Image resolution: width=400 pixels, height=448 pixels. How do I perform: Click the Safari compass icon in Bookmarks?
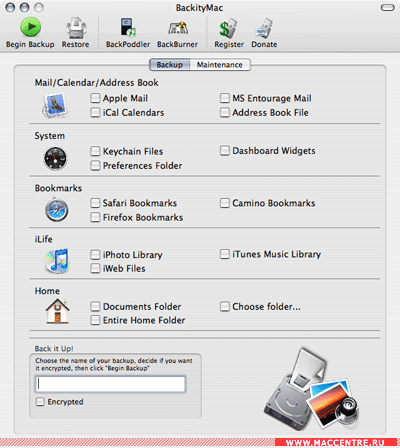tap(57, 210)
